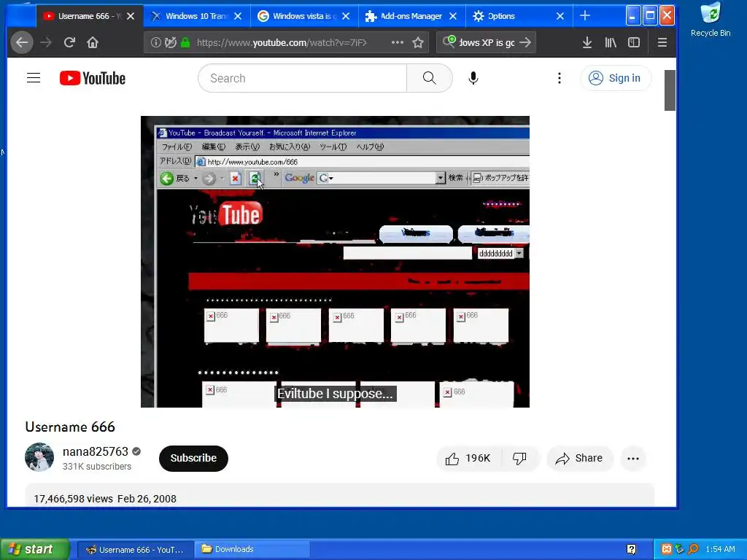
Task: Click the Share button
Action: 579,459
